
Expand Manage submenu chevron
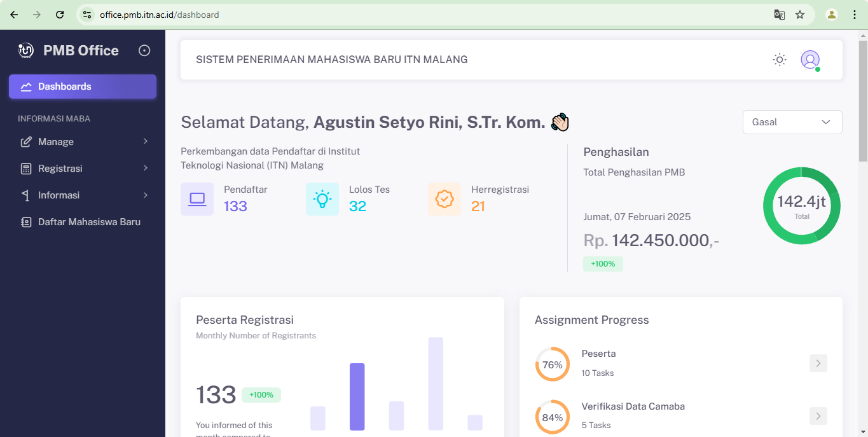click(146, 141)
